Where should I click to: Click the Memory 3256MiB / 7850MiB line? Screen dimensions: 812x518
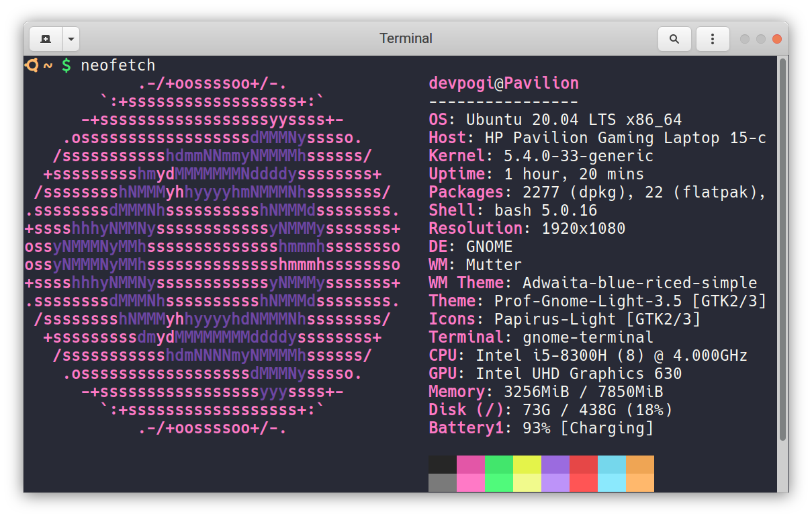(546, 392)
